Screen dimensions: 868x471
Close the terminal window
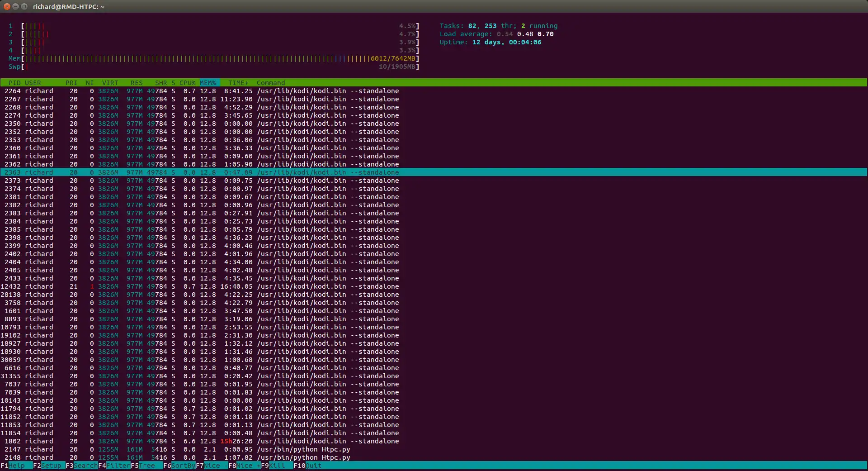(x=7, y=6)
